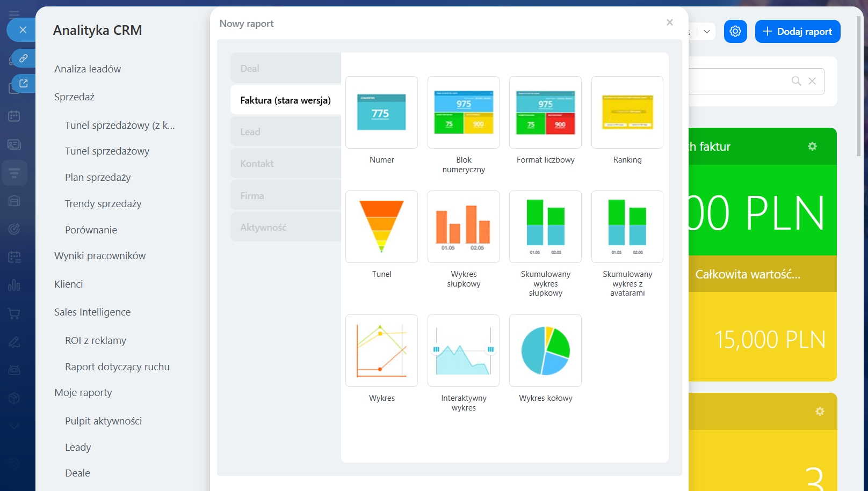868x491 pixels.
Task: Open Plan sprzedaży report
Action: coord(98,178)
